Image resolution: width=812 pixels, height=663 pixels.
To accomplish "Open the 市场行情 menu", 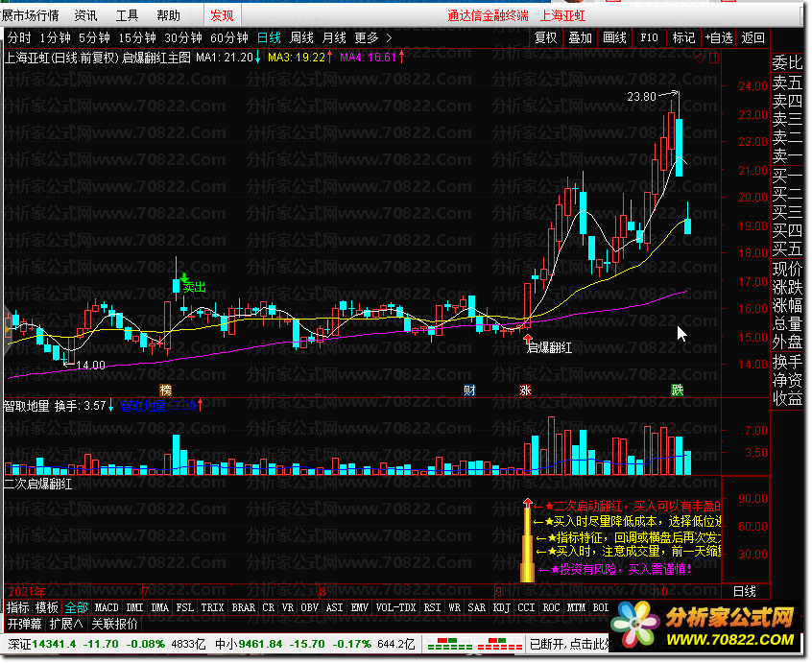I will (x=31, y=16).
